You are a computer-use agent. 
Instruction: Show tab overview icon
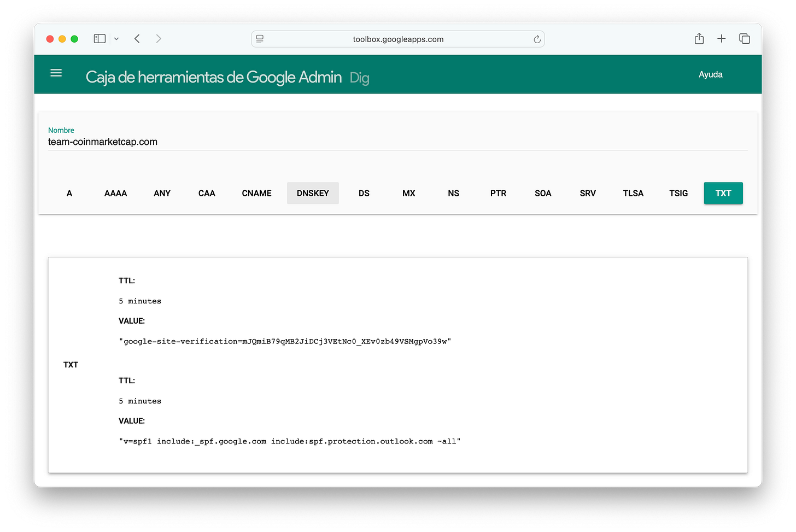[x=745, y=38]
